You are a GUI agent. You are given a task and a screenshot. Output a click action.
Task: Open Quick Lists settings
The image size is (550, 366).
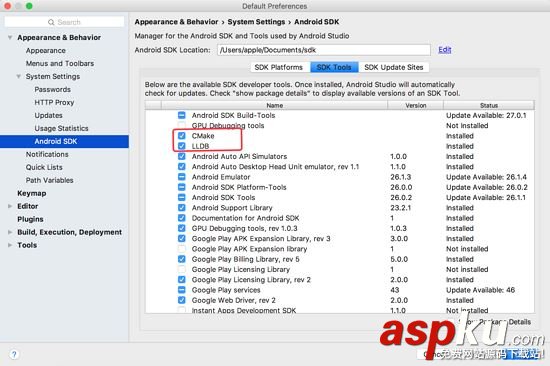point(44,167)
